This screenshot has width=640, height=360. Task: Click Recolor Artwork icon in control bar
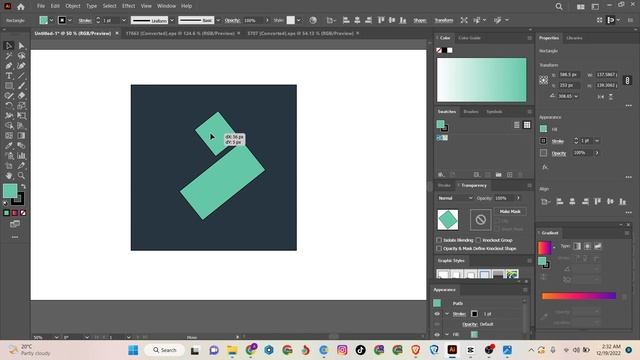click(x=313, y=20)
